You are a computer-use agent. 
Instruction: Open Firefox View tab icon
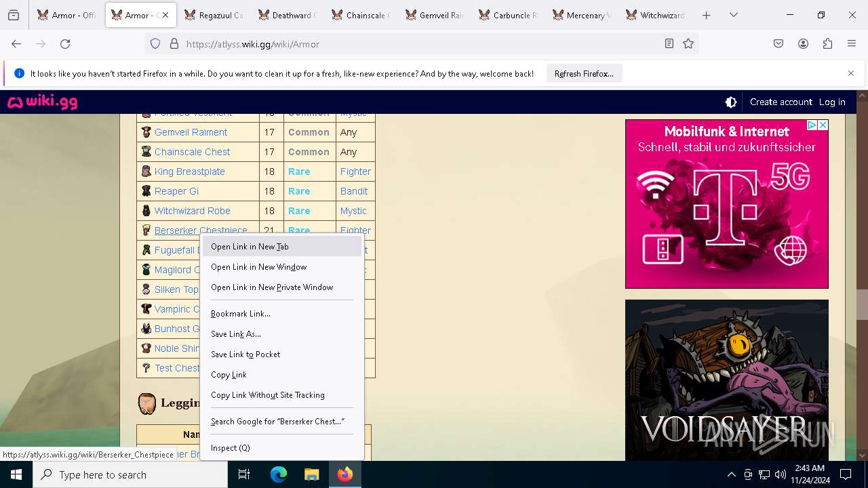(14, 15)
